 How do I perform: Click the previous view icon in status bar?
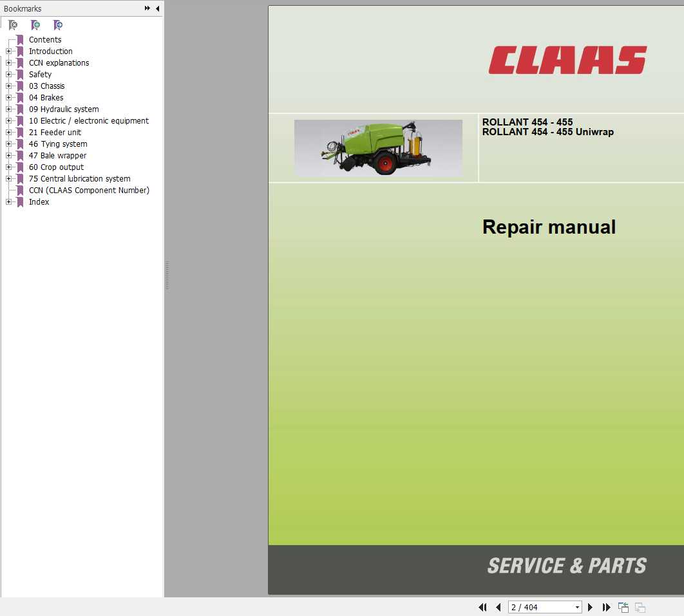[623, 607]
